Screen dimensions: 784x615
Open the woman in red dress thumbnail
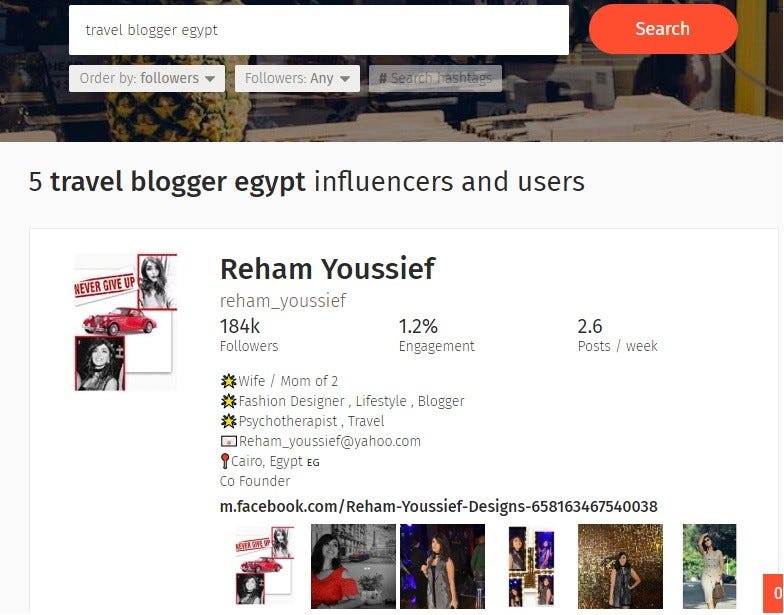pyautogui.click(x=353, y=566)
